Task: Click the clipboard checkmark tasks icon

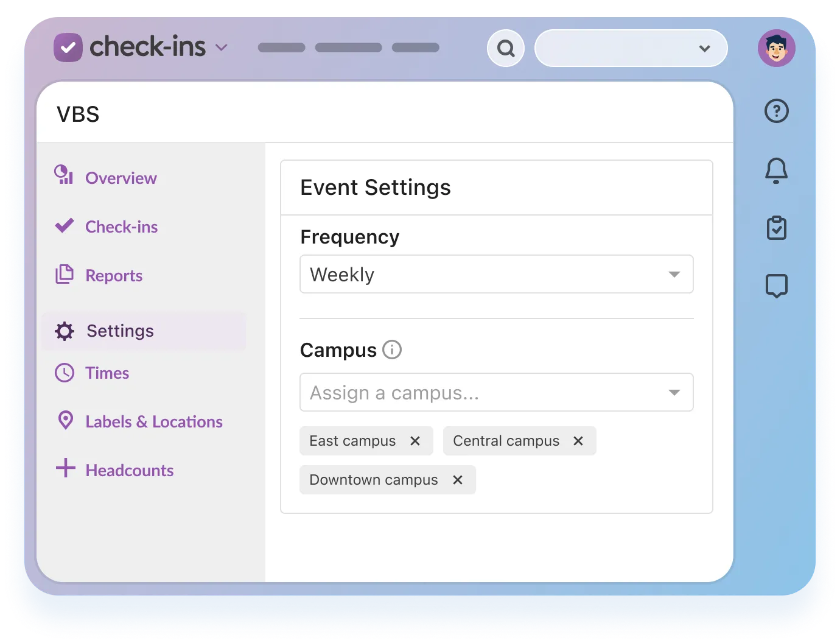Action: [776, 228]
